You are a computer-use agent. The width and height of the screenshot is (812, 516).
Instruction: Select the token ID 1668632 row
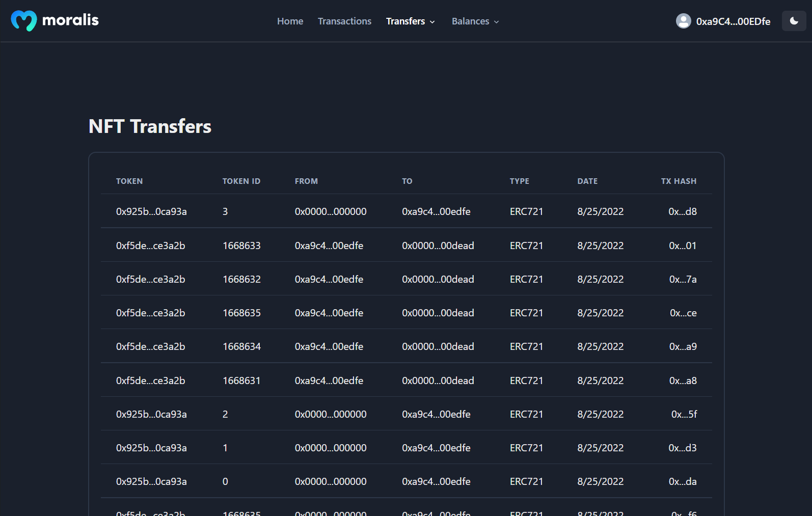click(x=241, y=279)
